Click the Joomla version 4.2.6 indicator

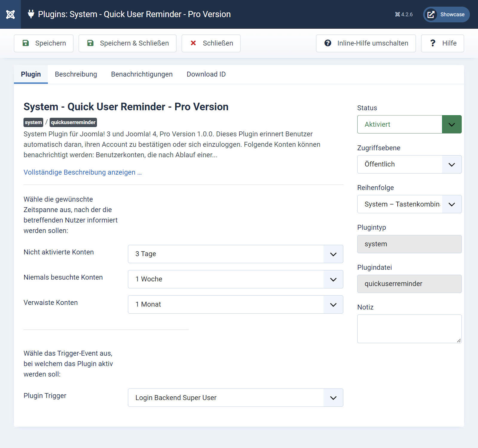point(404,14)
